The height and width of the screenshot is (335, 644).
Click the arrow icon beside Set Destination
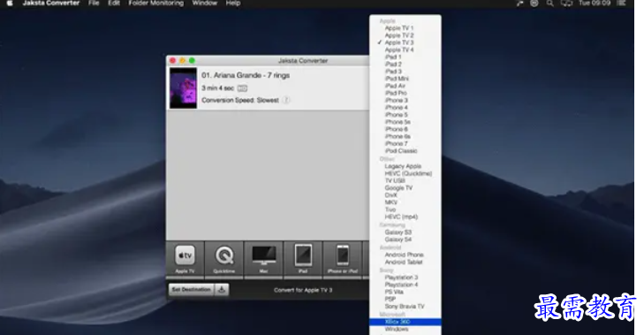pyautogui.click(x=222, y=290)
